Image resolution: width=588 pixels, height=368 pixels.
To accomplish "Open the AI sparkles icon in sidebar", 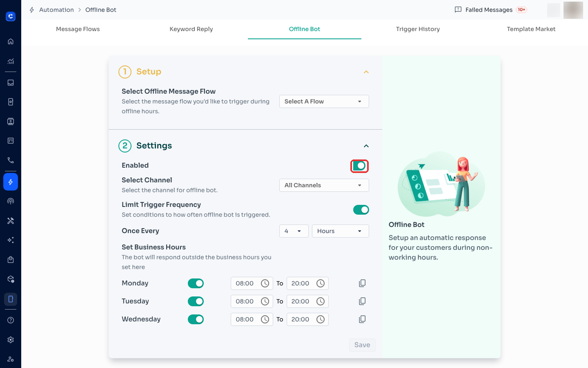I will [11, 240].
